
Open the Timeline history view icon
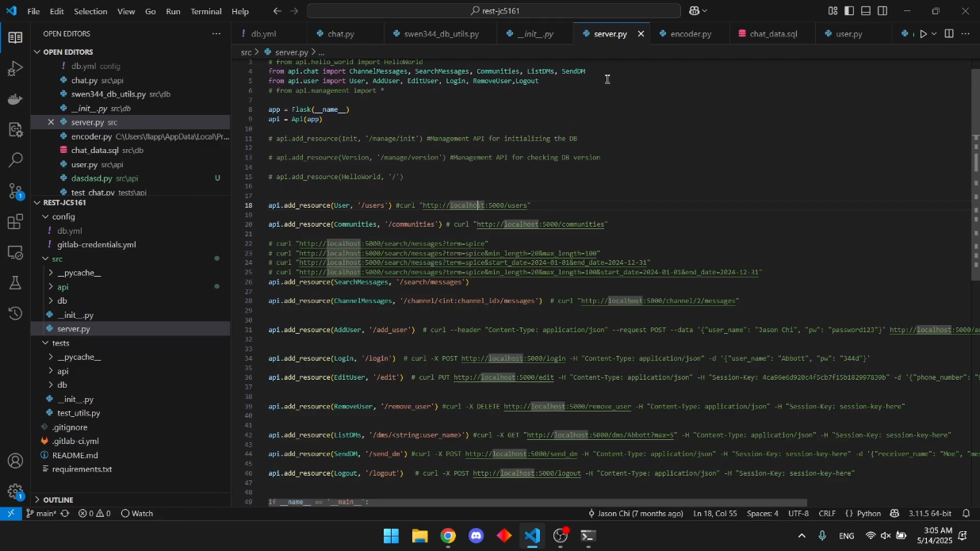[x=15, y=314]
